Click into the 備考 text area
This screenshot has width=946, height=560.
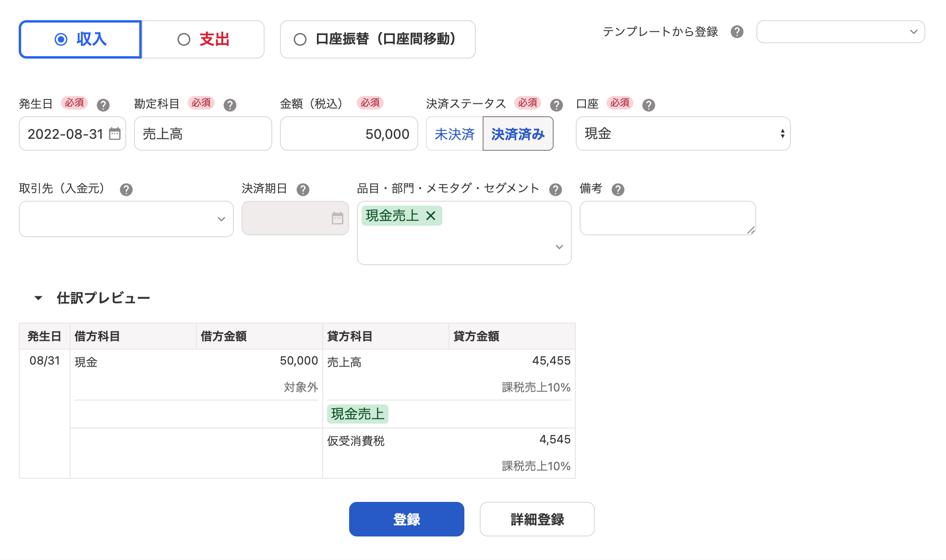(x=668, y=218)
